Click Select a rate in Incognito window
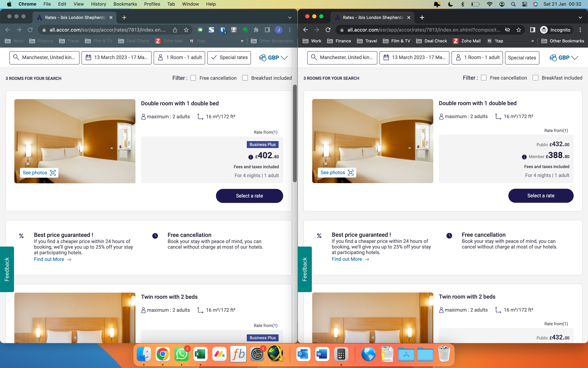This screenshot has width=588, height=368. pos(541,195)
